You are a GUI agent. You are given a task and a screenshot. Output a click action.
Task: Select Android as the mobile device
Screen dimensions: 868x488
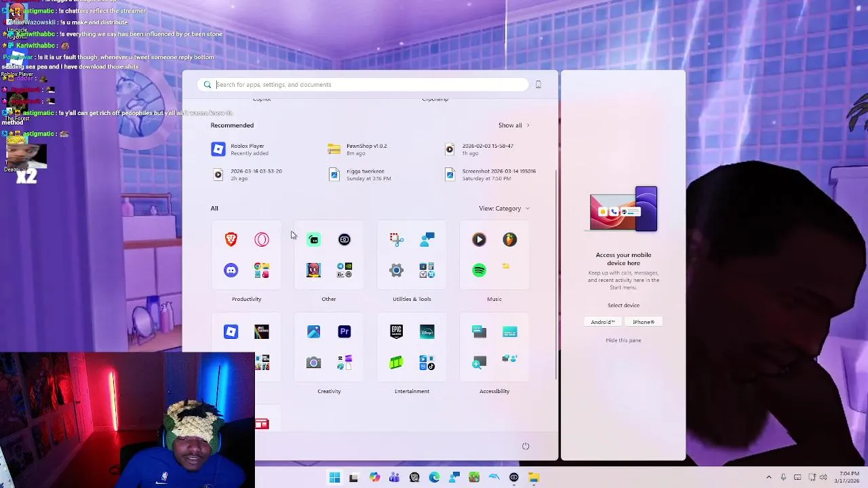point(603,322)
